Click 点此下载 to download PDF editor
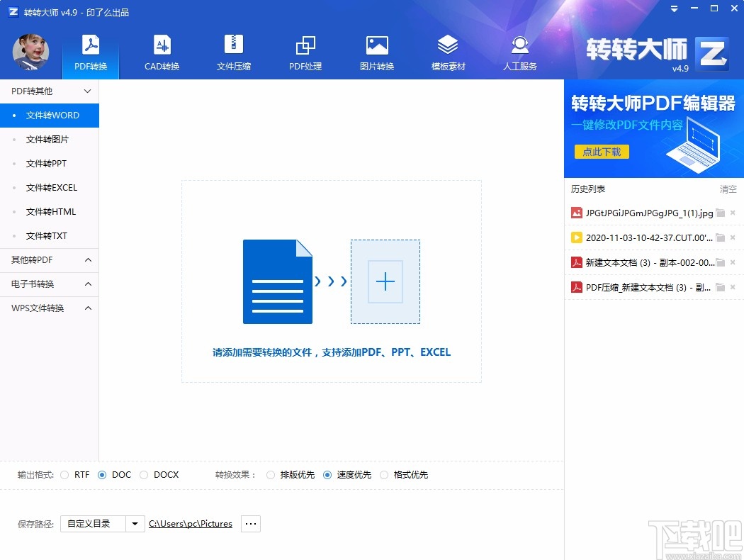 [601, 152]
